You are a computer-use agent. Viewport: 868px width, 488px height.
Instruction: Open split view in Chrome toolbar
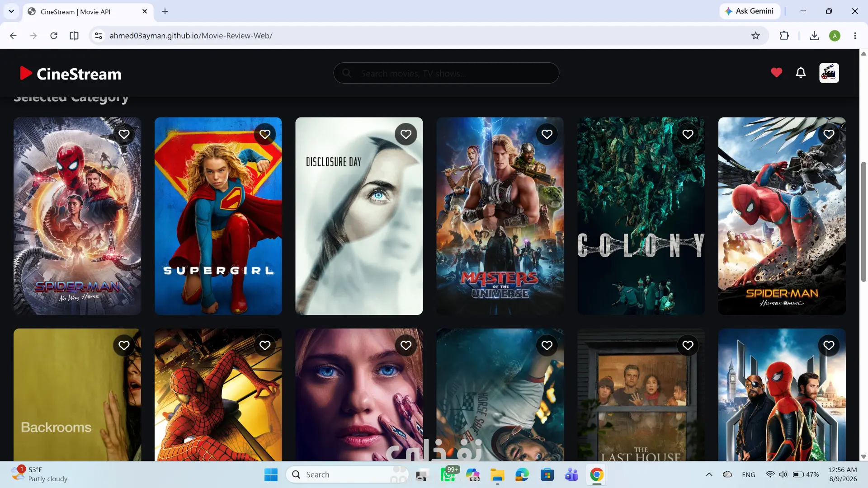tap(74, 36)
